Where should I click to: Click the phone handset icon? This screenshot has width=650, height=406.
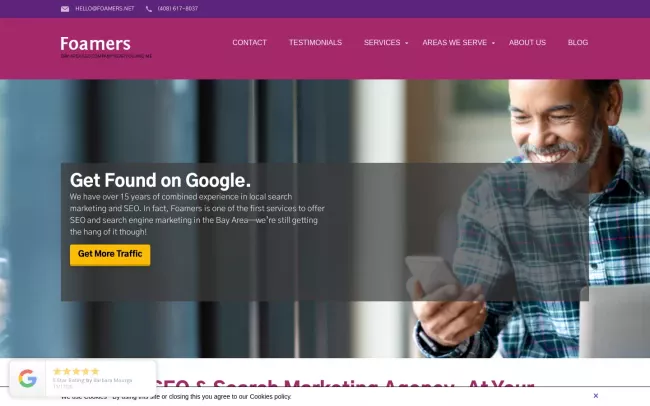click(149, 9)
